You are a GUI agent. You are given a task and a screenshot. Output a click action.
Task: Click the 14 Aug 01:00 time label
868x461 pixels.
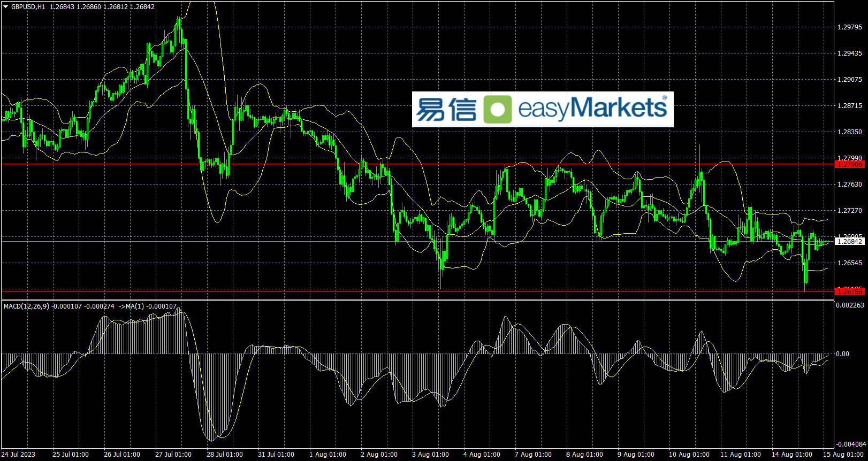[x=792, y=455]
